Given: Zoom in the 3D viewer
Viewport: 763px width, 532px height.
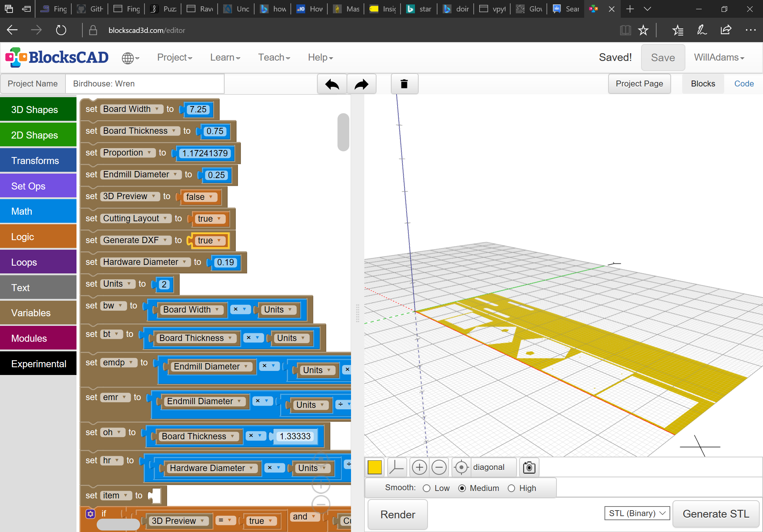Looking at the screenshot, I should click(x=419, y=467).
